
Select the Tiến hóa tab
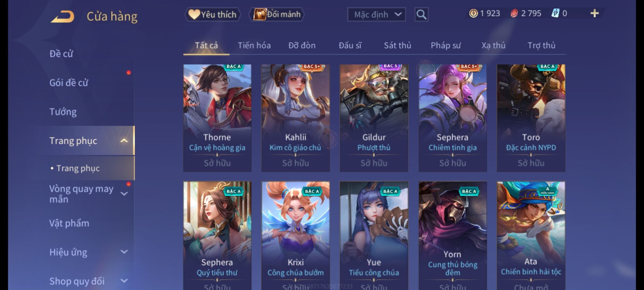click(x=254, y=45)
